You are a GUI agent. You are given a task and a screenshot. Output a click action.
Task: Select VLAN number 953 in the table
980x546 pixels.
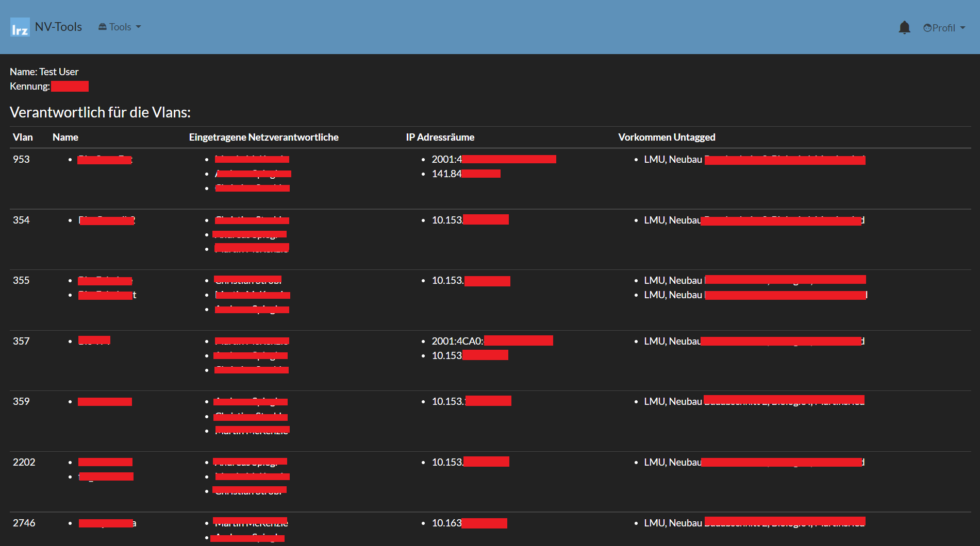tap(21, 159)
